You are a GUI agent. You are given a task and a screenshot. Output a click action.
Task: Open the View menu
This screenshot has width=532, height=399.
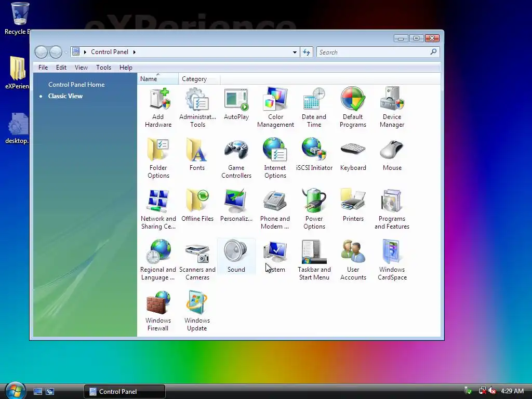coord(81,68)
